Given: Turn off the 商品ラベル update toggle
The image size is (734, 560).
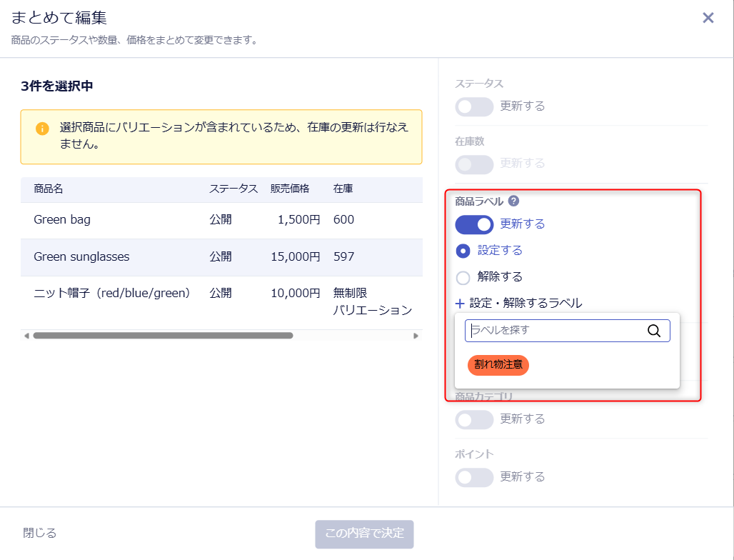Looking at the screenshot, I should point(474,225).
